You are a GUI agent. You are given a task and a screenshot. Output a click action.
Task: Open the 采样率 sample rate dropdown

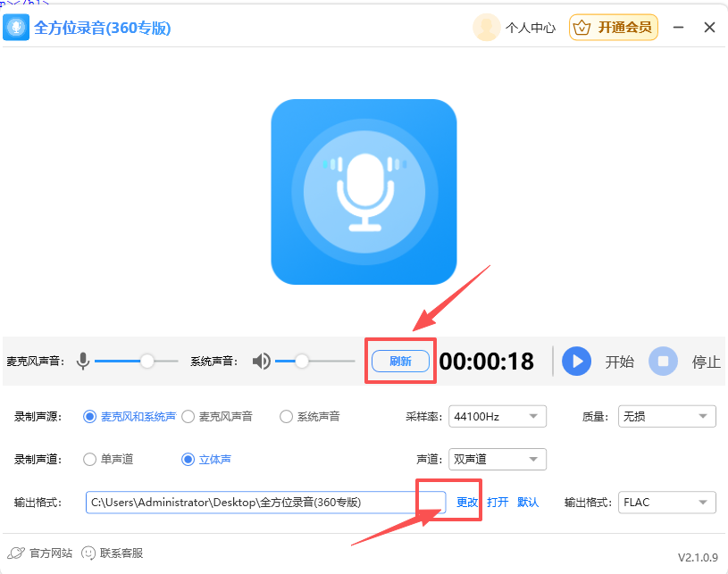click(497, 416)
